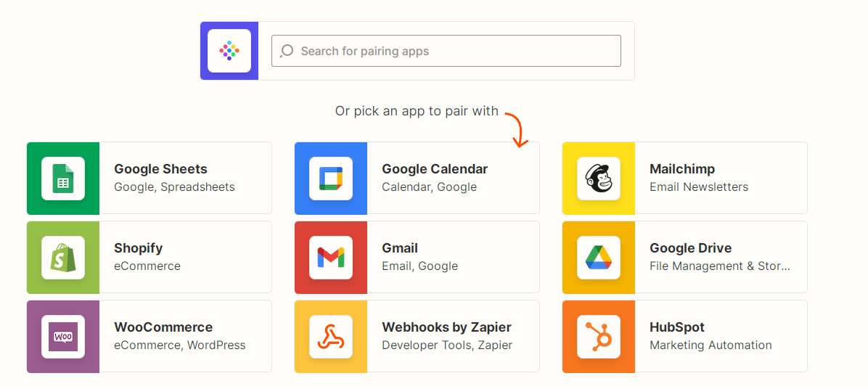Click the colorful dots app logo
Viewport: 868px width, 389px height.
click(229, 51)
